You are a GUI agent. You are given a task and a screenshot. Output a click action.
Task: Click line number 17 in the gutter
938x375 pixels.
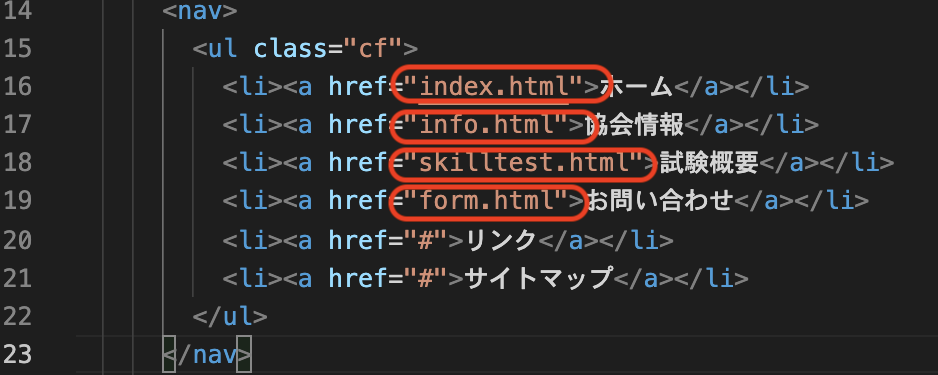click(x=16, y=125)
